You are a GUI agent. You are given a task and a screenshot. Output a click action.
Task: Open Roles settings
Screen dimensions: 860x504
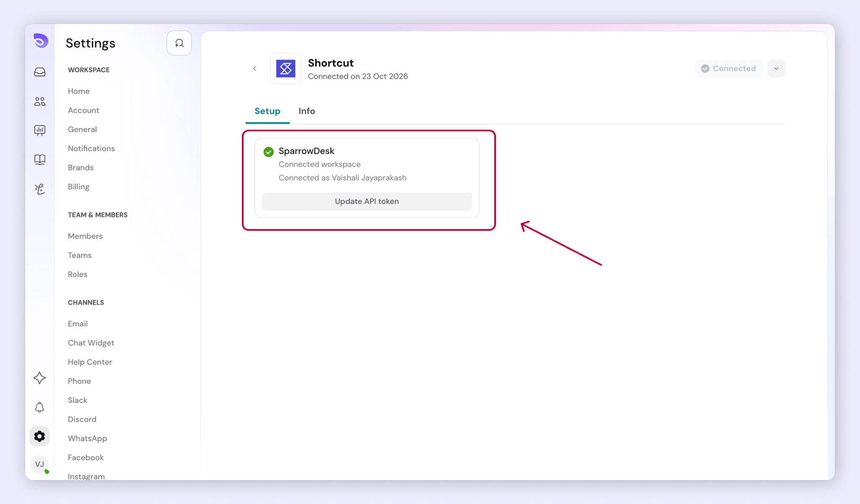(78, 274)
